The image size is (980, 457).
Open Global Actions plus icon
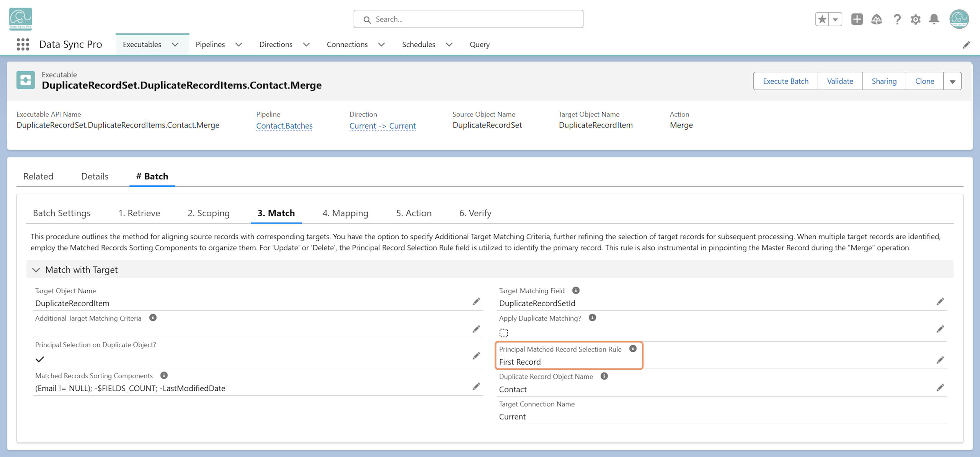tap(857, 19)
